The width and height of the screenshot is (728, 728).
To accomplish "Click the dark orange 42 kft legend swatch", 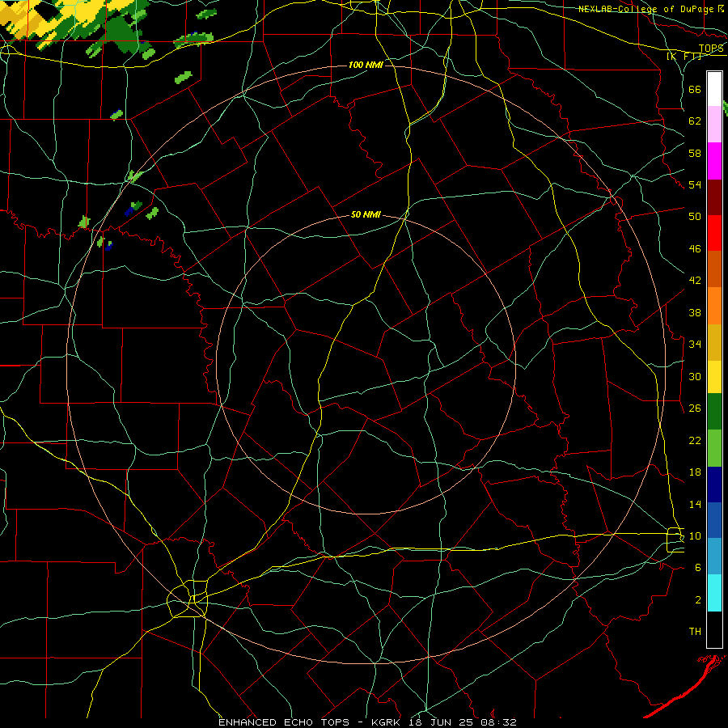I will 714,269.
